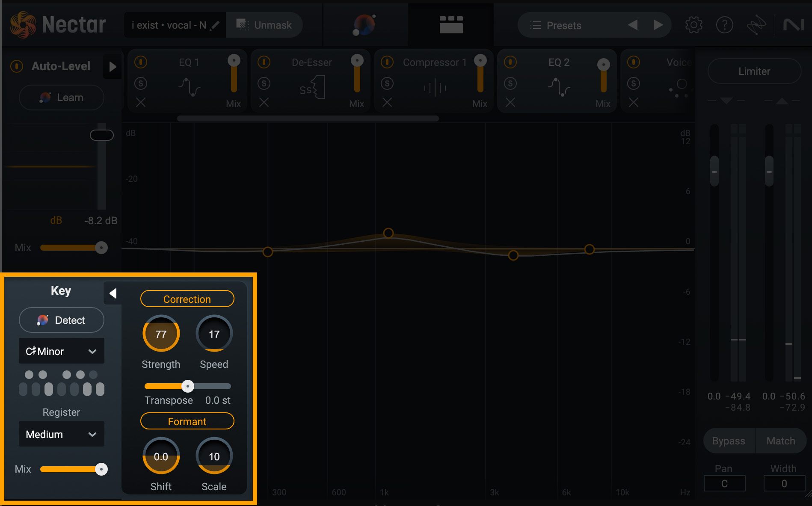Switch to module chain view icon

[451, 25]
